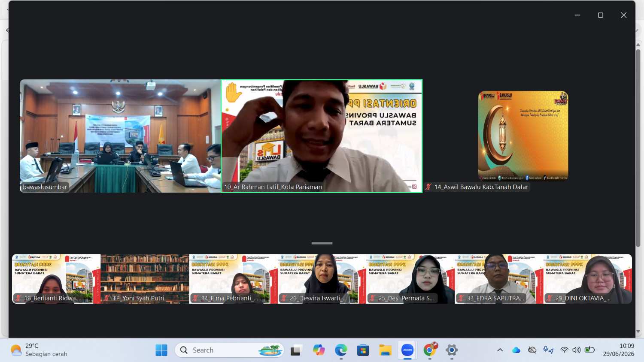
Task: Select the 34_Elma Pebrianti participant thumbnail
Action: [233, 279]
